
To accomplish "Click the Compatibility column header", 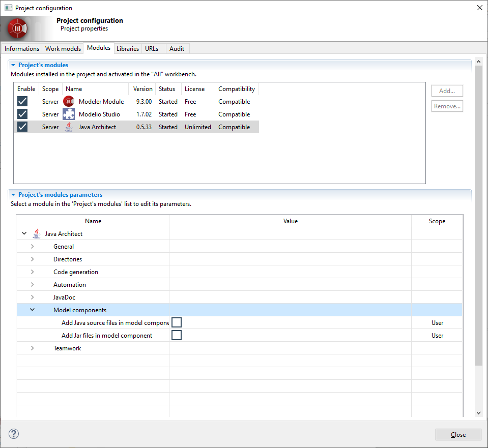I will 237,89.
